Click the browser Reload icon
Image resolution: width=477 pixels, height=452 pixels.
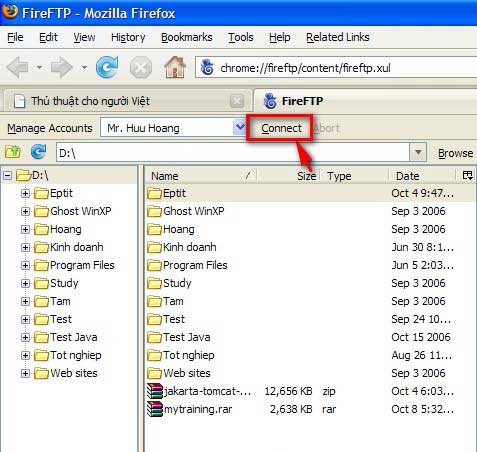click(x=107, y=67)
